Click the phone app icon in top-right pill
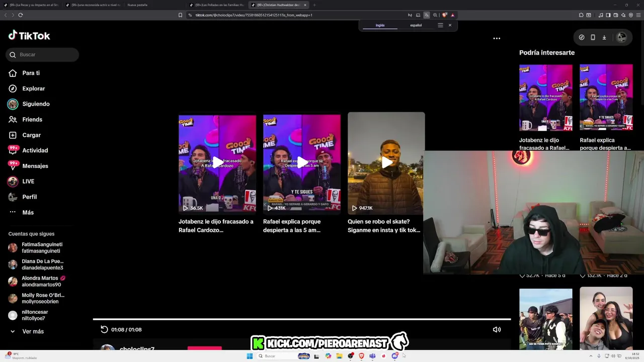This screenshot has width=644, height=362. click(x=593, y=37)
